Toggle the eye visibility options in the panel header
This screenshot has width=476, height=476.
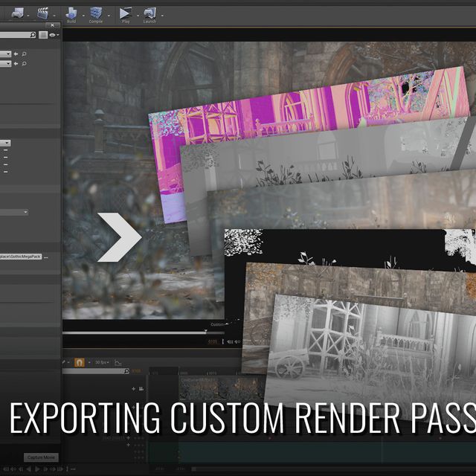click(53, 35)
